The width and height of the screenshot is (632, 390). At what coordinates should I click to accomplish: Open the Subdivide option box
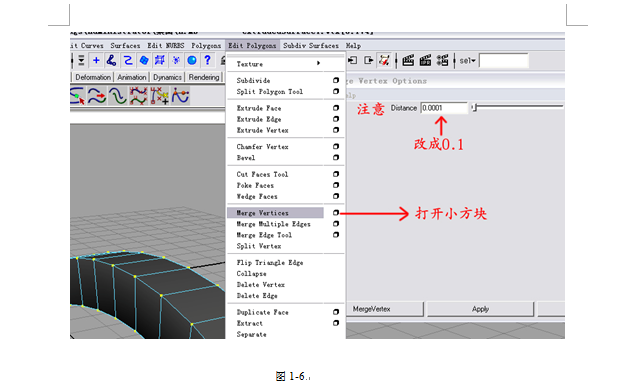coord(336,80)
